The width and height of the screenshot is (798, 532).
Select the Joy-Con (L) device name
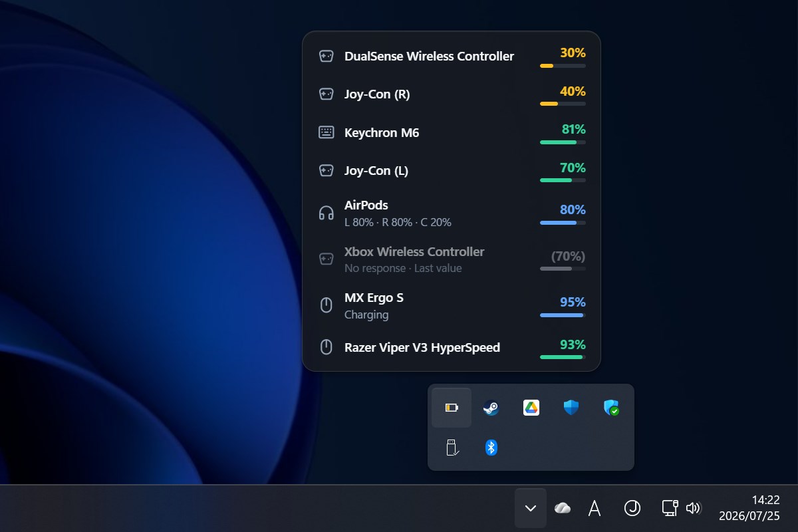376,171
